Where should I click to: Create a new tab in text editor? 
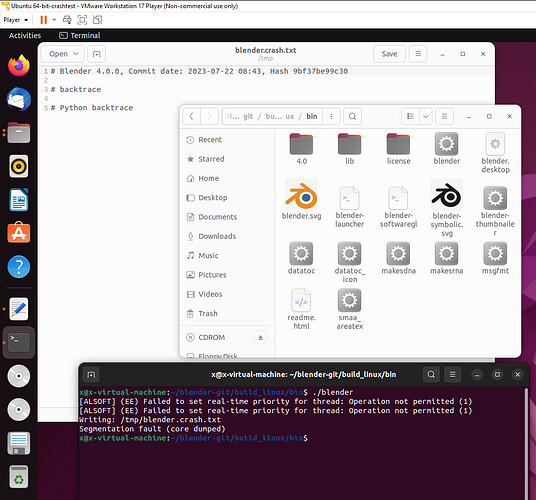[x=97, y=54]
